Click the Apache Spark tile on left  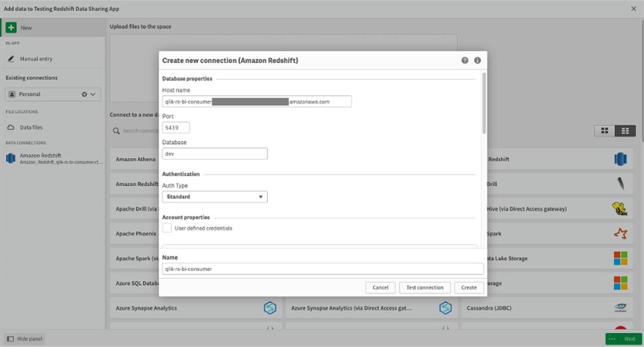[134, 258]
